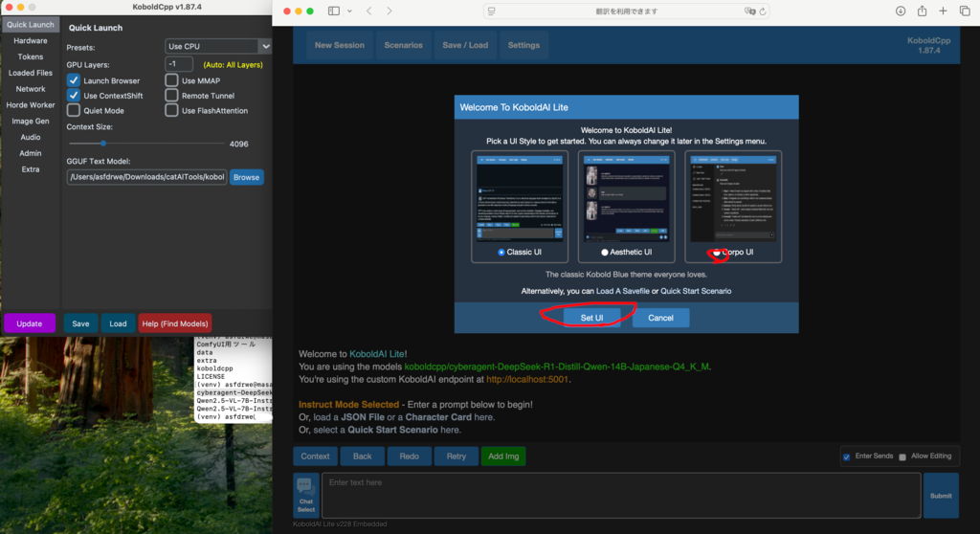980x534 pixels.
Task: Toggle Safari sidebar icon
Action: click(x=334, y=11)
